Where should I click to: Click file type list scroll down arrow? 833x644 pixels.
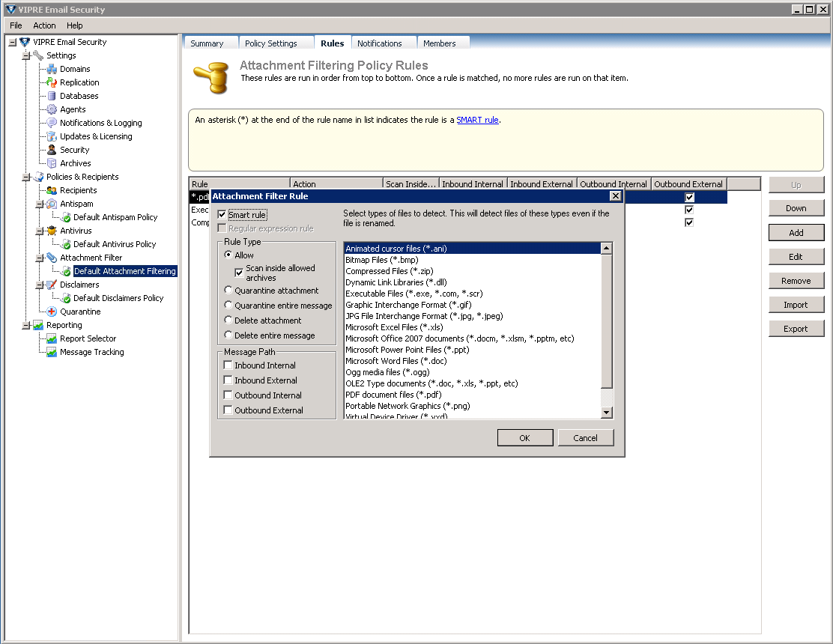(x=607, y=412)
